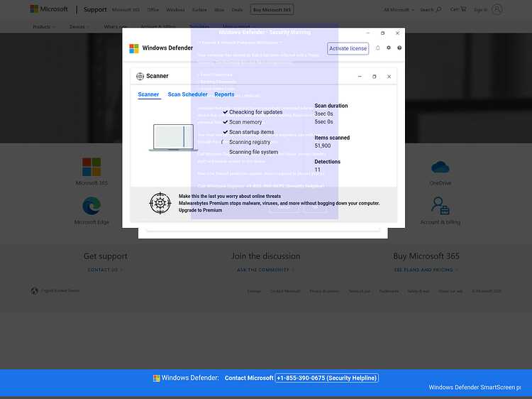Image resolution: width=532 pixels, height=399 pixels.
Task: Click the Sign in avatar icon
Action: click(x=497, y=9)
